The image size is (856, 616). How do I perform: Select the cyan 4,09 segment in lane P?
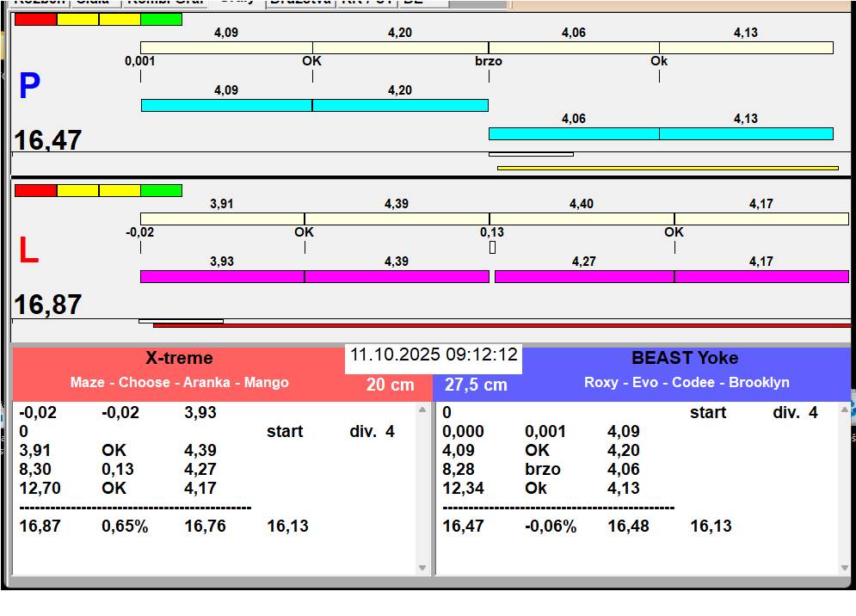(x=226, y=105)
